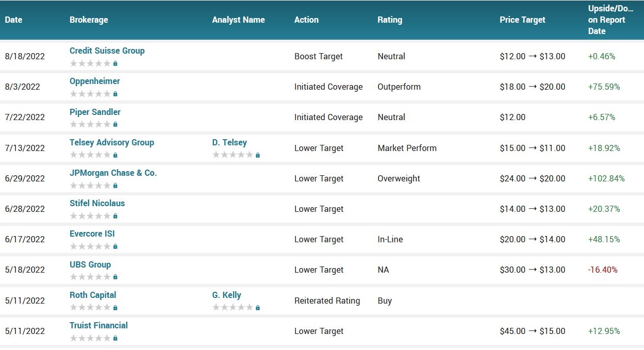Click the star rating under UBS Group
Image resolution: width=644 pixels, height=350 pixels.
90,277
